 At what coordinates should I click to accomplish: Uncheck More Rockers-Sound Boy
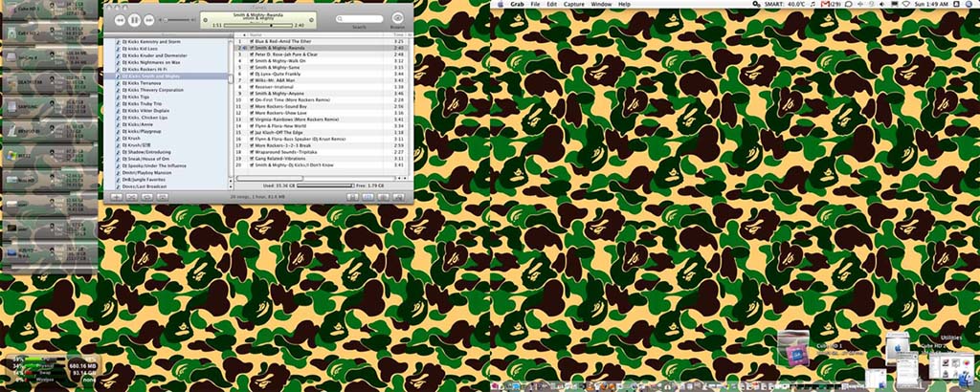252,106
